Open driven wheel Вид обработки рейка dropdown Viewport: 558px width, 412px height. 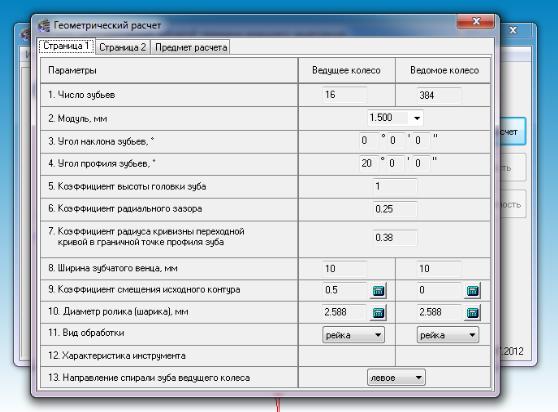click(x=448, y=335)
